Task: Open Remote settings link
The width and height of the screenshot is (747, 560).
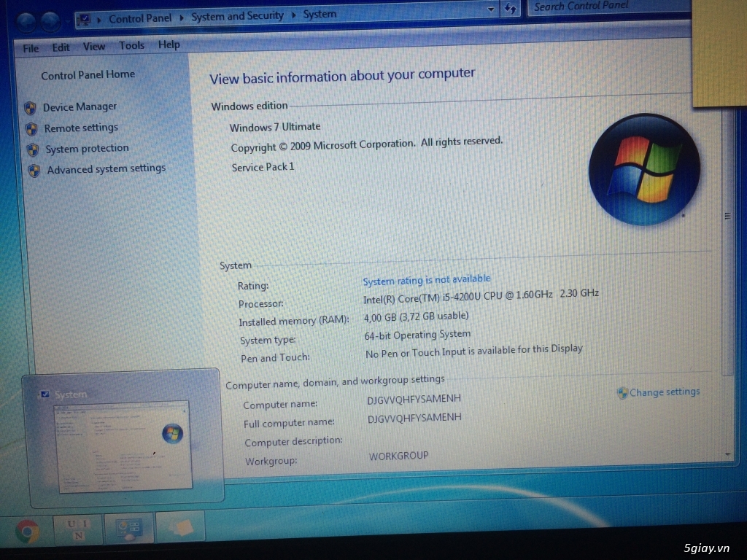Action: [81, 128]
